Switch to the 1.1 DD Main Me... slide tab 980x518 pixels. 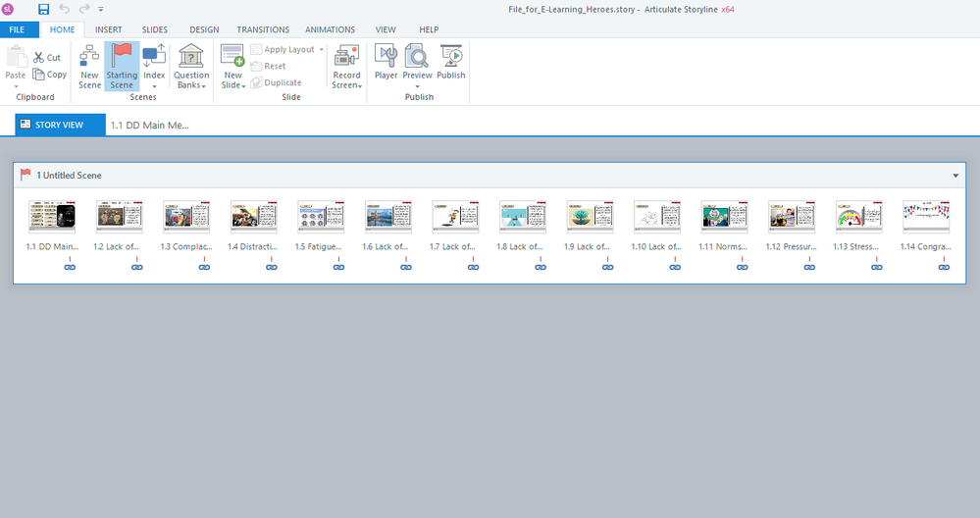pos(150,125)
